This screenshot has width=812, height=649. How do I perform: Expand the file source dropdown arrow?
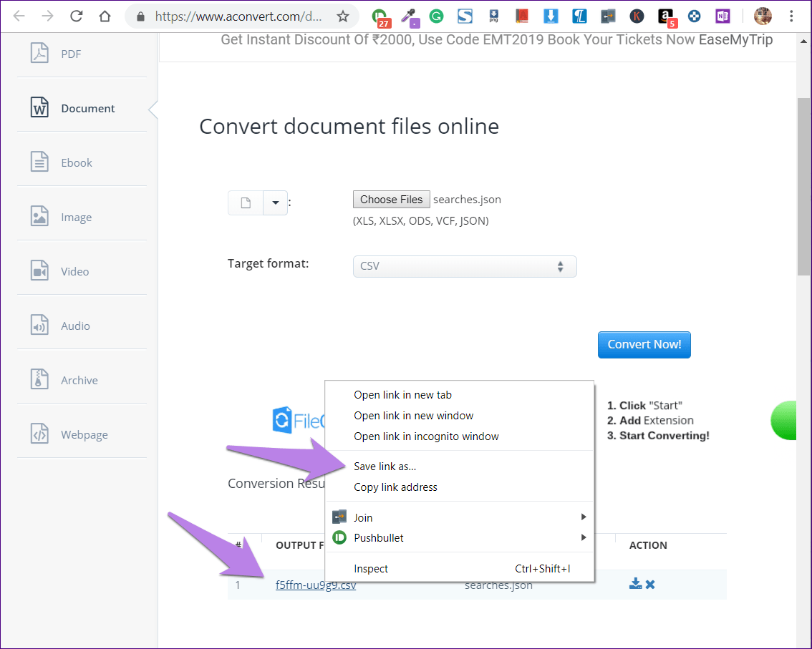[276, 202]
